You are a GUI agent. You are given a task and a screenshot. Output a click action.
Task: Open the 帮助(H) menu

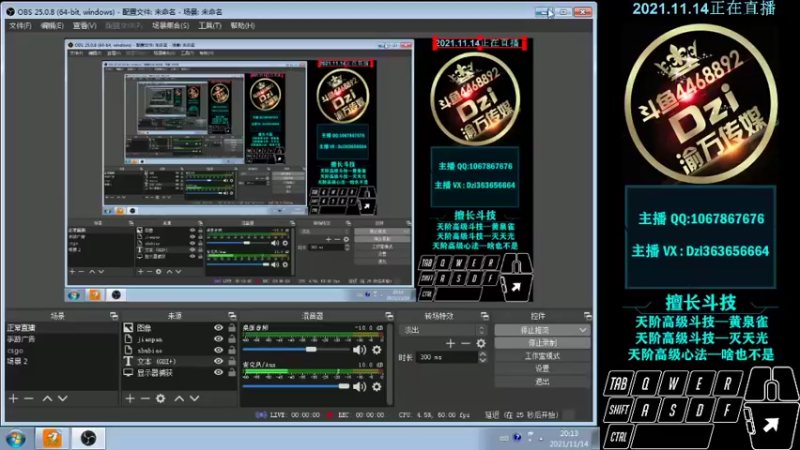[x=242, y=26]
